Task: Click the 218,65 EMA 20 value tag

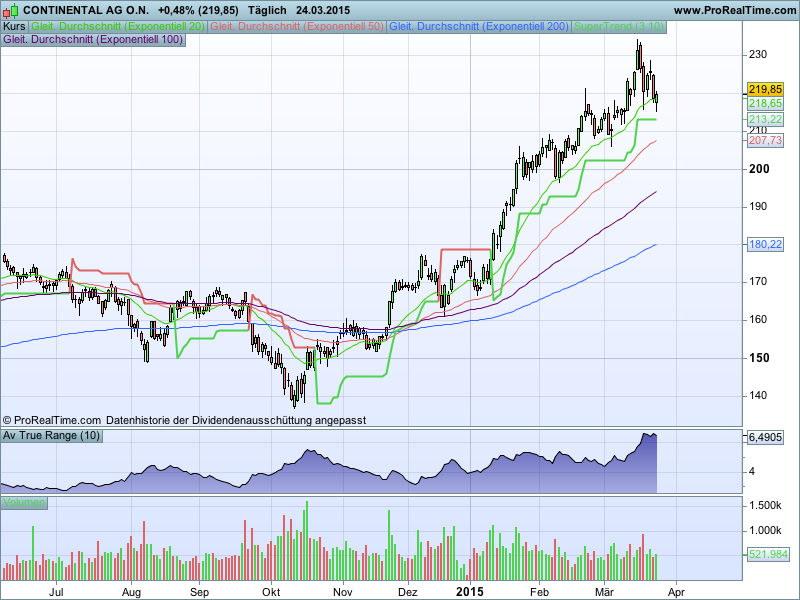Action: pos(765,104)
